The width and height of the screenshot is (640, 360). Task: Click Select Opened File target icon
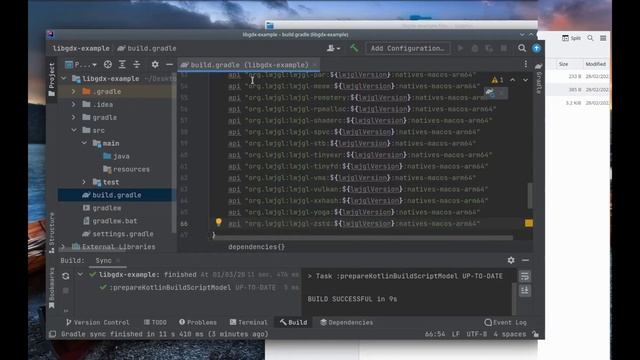(x=108, y=64)
